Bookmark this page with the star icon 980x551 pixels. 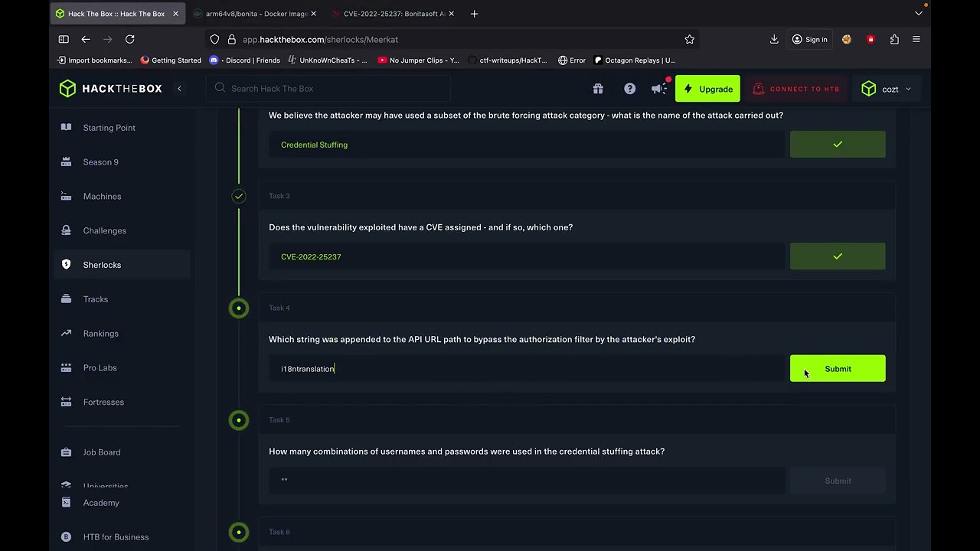click(x=690, y=39)
